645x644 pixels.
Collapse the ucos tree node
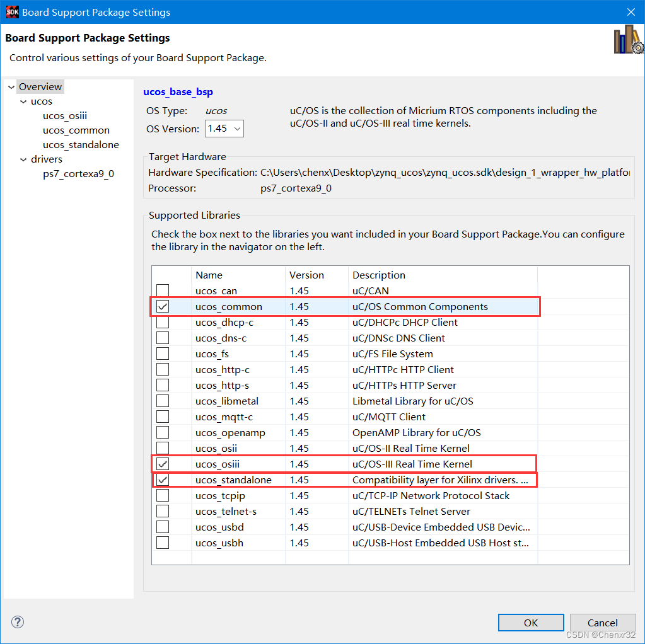(x=23, y=101)
